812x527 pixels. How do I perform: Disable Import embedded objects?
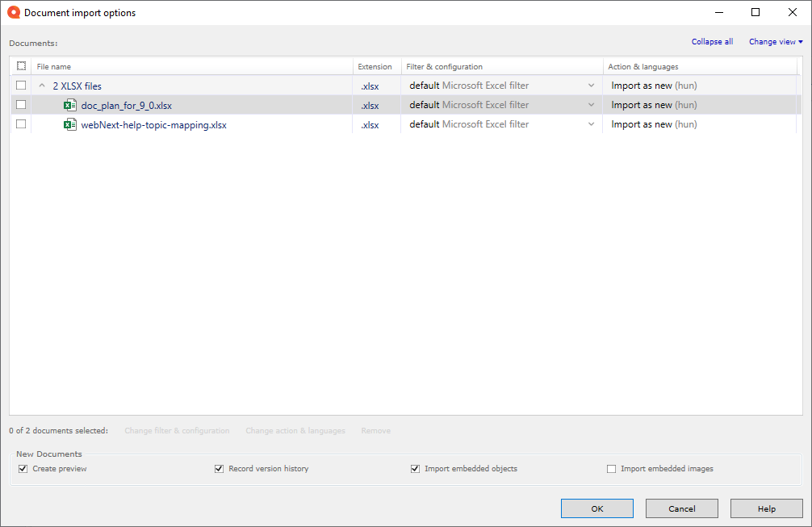(x=415, y=468)
